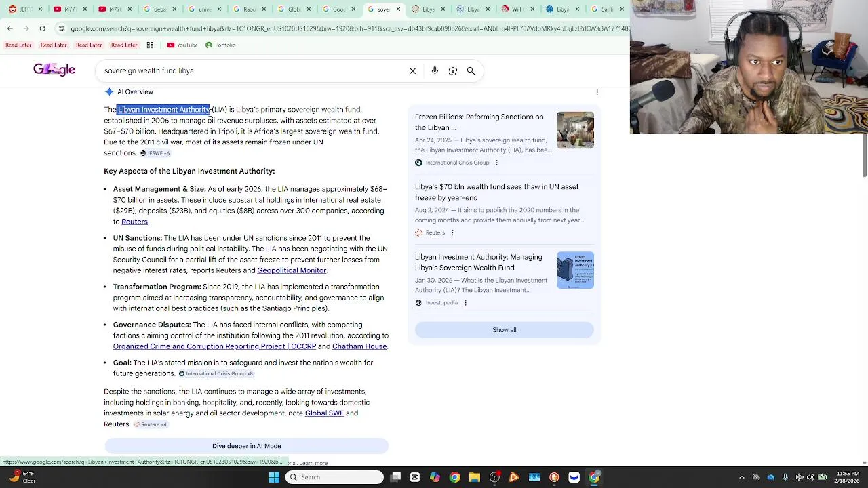Image resolution: width=868 pixels, height=488 pixels.
Task: Open the Windows Start menu
Action: coord(274,477)
